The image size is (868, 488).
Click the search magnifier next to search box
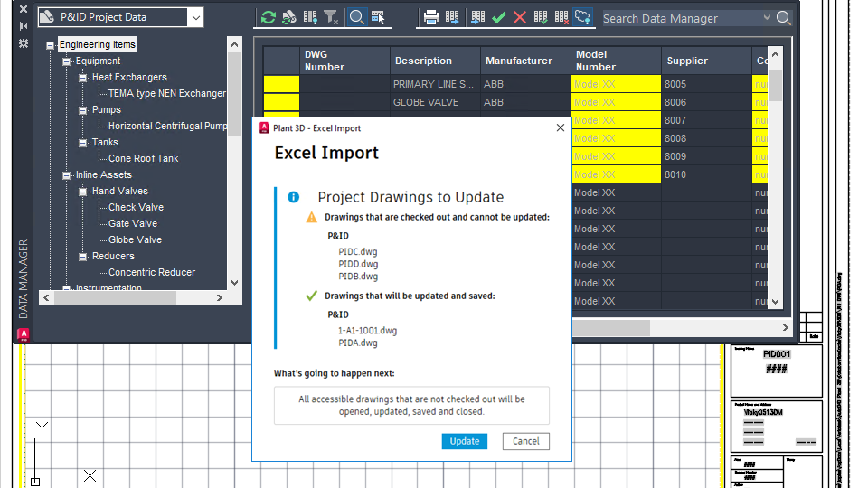pos(783,18)
